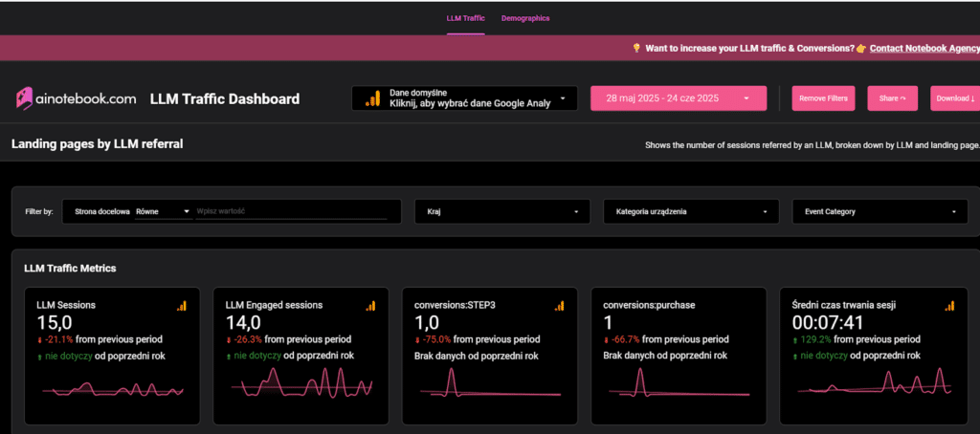Click the LLM Sessions sparkline chart
This screenshot has height=434, width=980.
click(113, 388)
